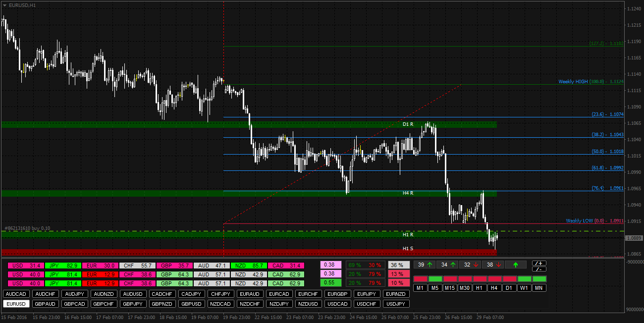This screenshot has width=644, height=323.
Task: Click the USD 31.4 strength cell
Action: (x=26, y=266)
